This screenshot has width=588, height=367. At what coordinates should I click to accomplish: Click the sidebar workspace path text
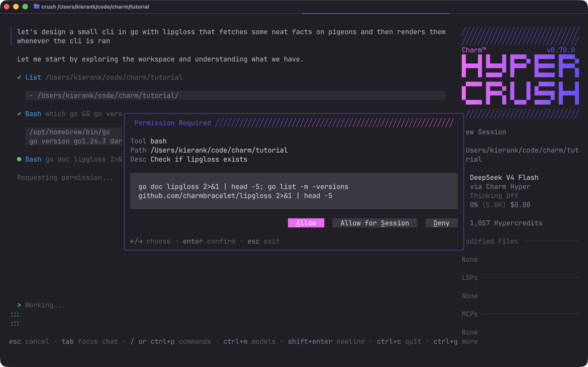(522, 155)
